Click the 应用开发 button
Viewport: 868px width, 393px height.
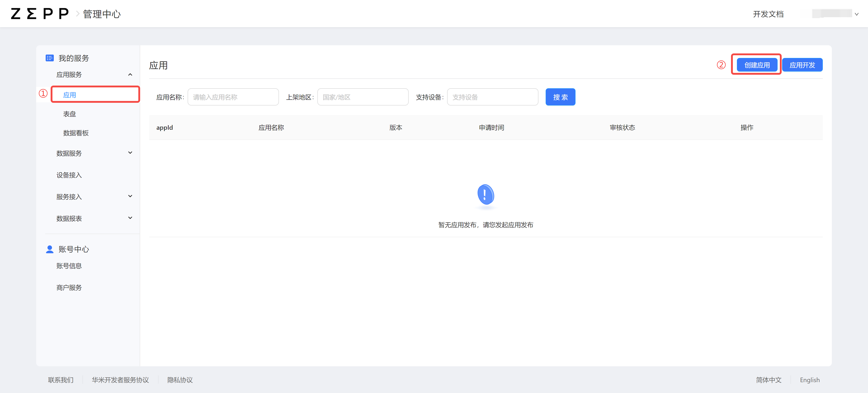[802, 65]
